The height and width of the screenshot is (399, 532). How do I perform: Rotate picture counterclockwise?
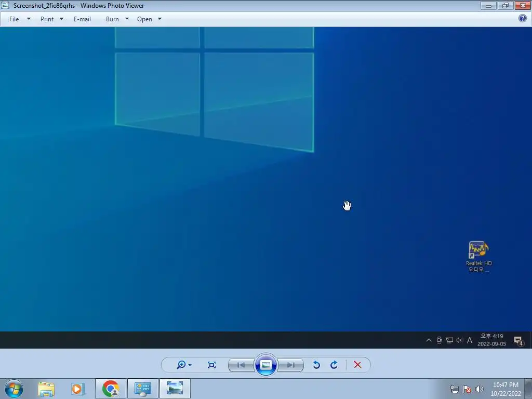click(x=316, y=365)
